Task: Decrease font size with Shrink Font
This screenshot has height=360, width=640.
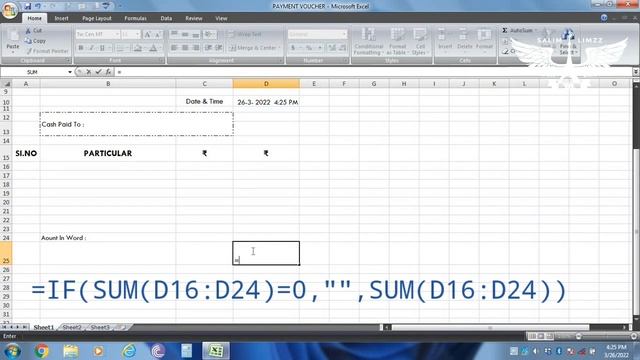Action: [x=158, y=34]
